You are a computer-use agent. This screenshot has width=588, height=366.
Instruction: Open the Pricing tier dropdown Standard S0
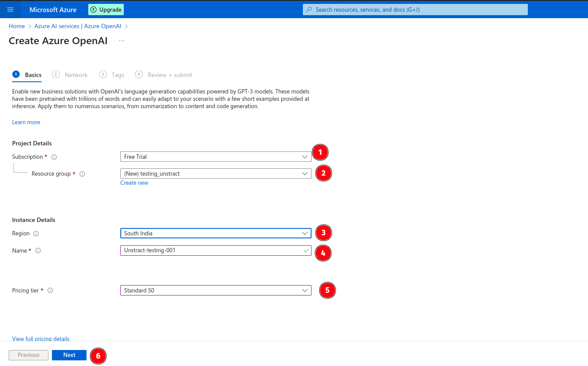[215, 290]
